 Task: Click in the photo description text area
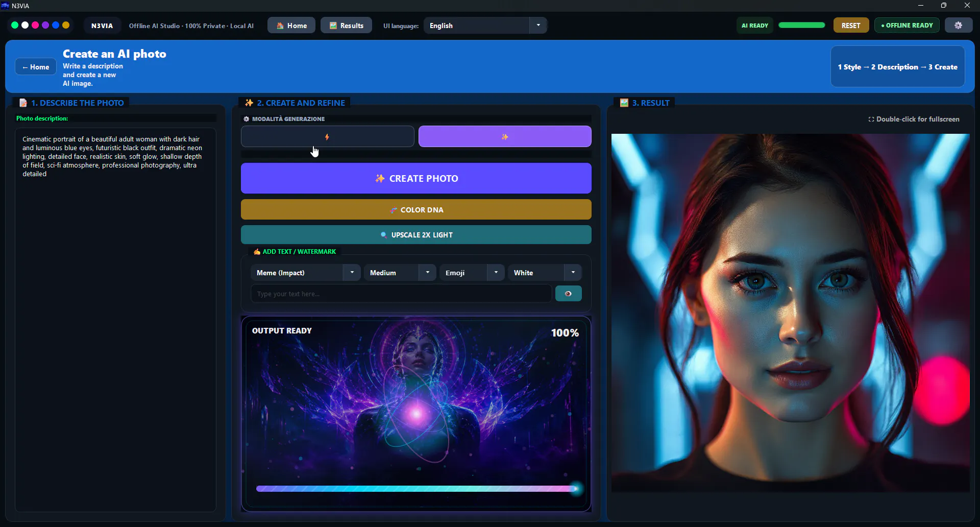[x=116, y=320]
